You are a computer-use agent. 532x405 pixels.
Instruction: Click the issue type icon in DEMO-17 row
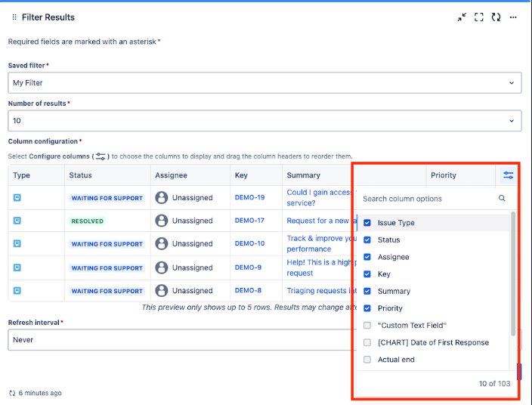pyautogui.click(x=17, y=221)
